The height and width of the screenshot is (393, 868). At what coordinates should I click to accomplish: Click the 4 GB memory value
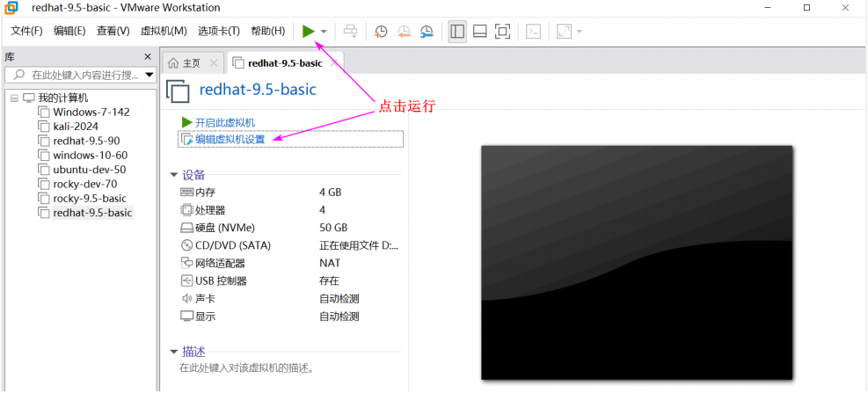pos(331,192)
